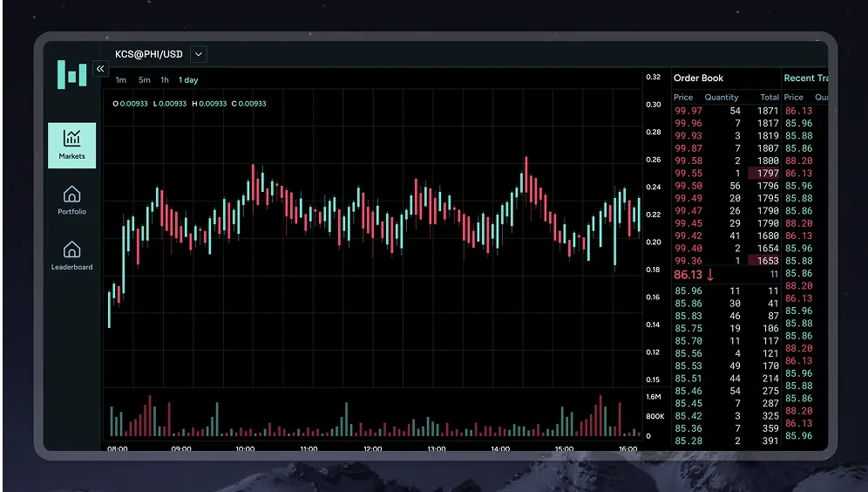This screenshot has width=868, height=492.
Task: Select the 99.47 ask price row
Action: (726, 211)
